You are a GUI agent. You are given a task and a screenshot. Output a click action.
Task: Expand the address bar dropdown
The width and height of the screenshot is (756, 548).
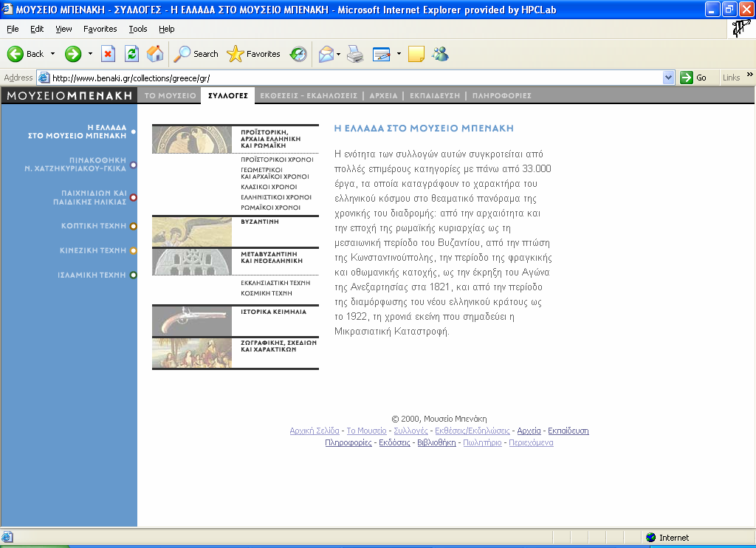(x=668, y=78)
